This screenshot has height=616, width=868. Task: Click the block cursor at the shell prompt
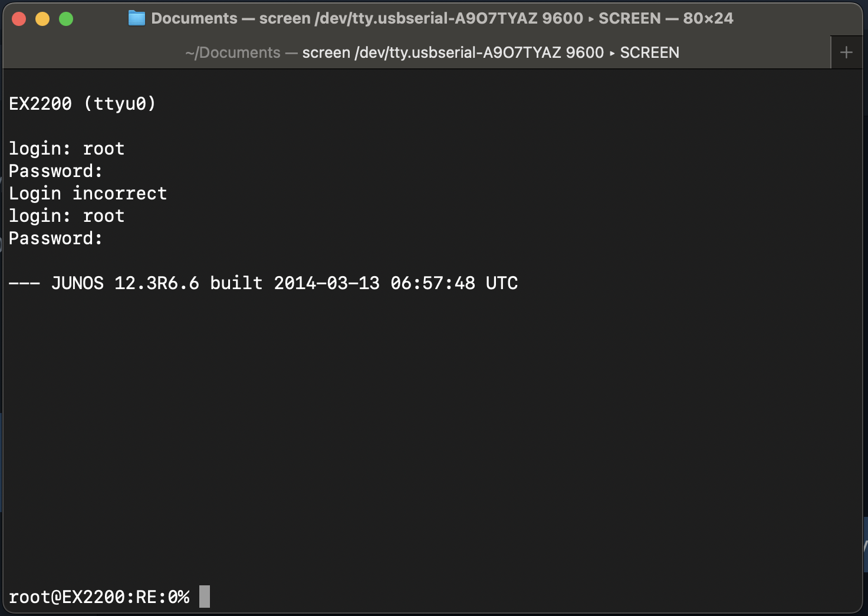click(x=205, y=597)
